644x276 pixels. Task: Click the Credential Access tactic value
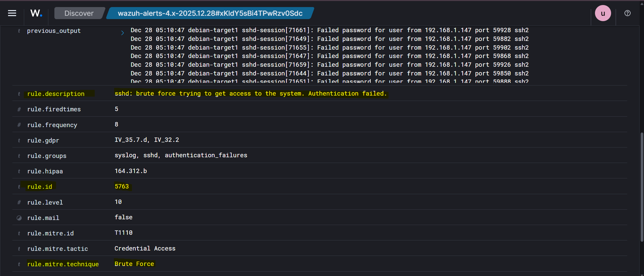[145, 249]
